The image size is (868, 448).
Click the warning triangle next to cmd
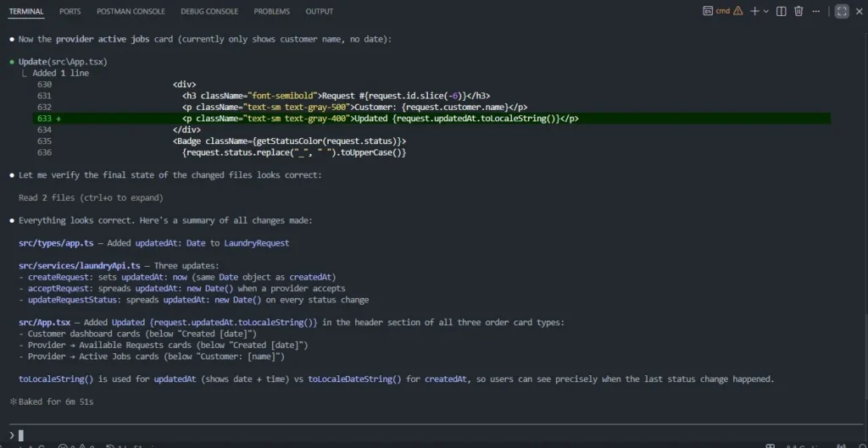click(738, 10)
